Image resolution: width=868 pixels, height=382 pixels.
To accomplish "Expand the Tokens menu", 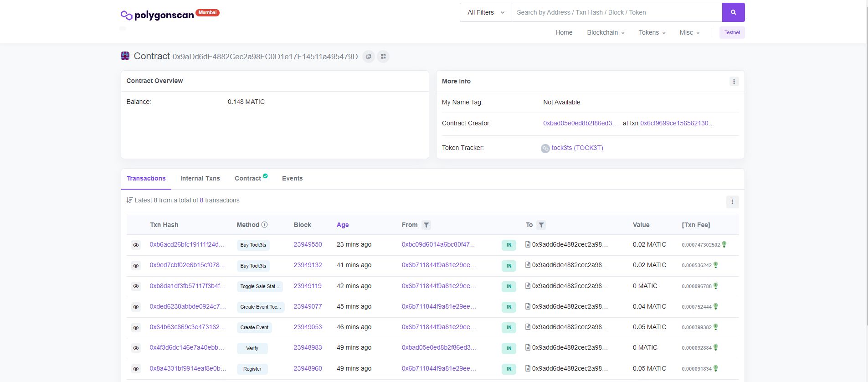I will pos(652,32).
